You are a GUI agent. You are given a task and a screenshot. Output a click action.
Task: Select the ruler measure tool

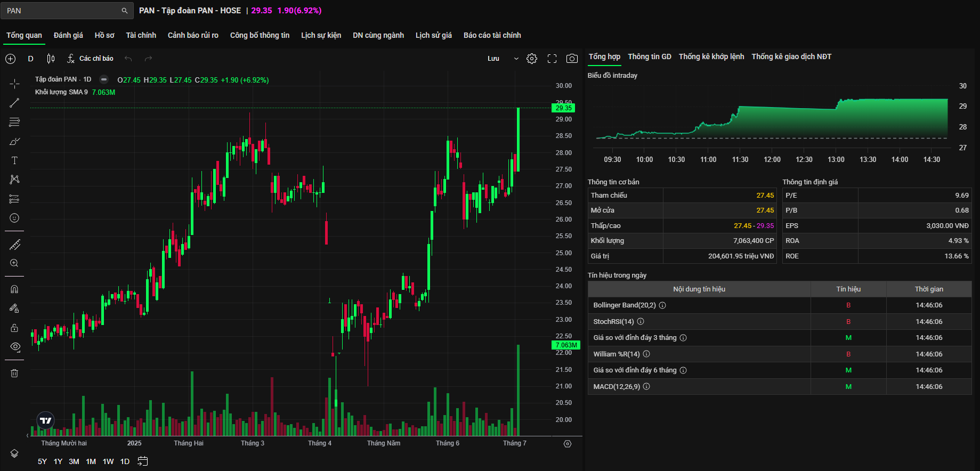(x=14, y=245)
